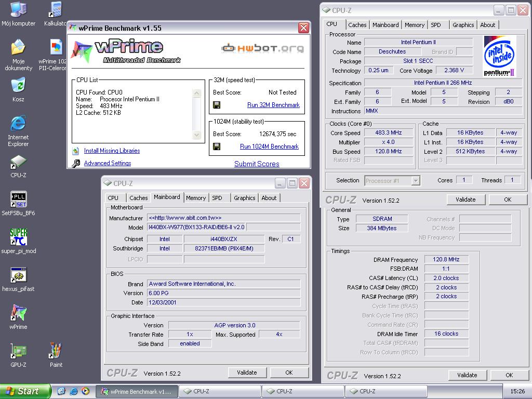Select Caches tab in Mainboard CPU-Z window
The image size is (532, 399).
[x=138, y=198]
